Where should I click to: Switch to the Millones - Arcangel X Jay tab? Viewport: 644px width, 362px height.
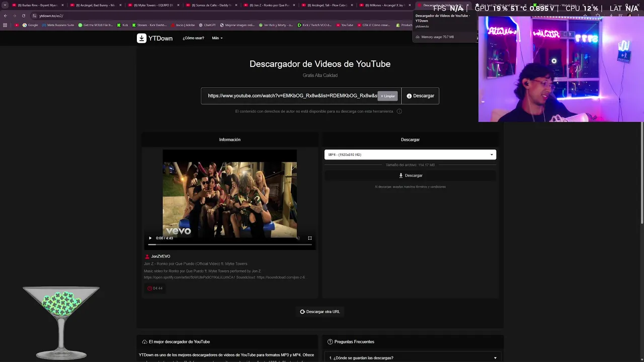point(385,5)
